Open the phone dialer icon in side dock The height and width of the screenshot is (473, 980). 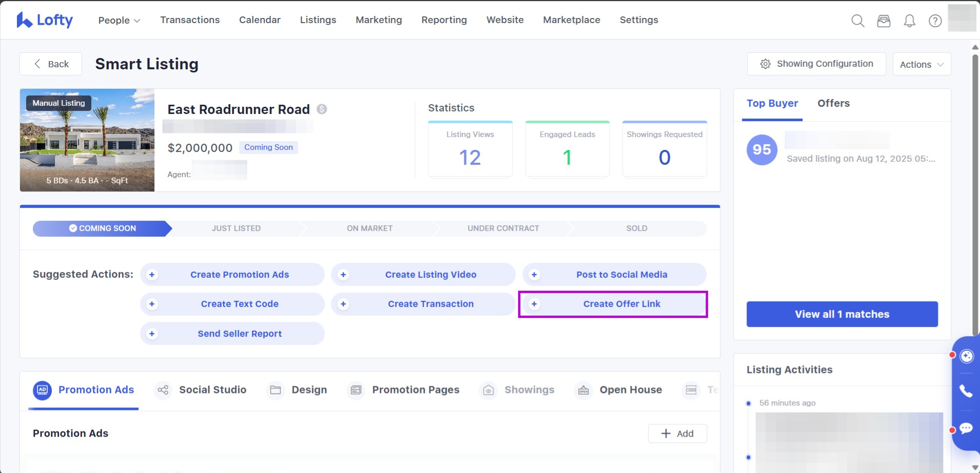[966, 391]
